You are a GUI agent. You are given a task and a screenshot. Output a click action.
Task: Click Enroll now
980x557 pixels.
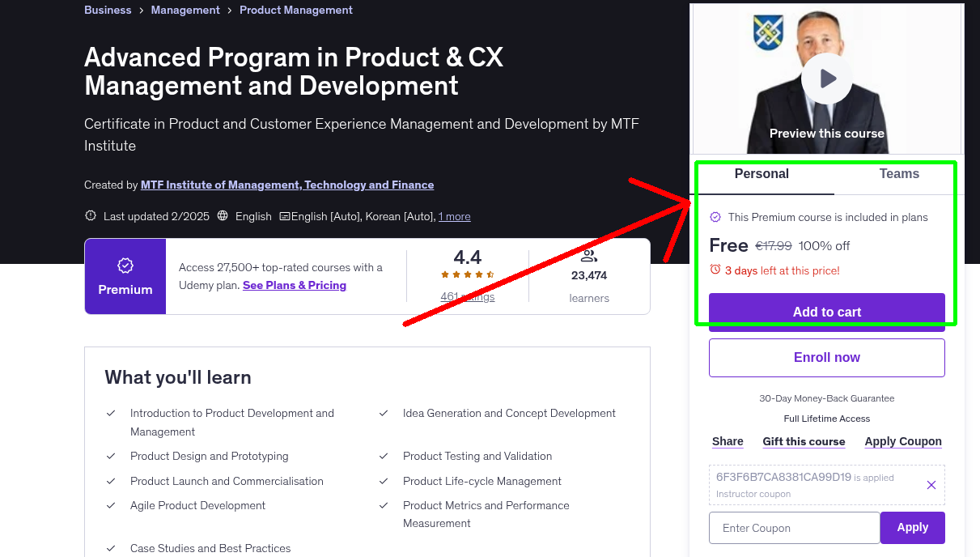826,357
